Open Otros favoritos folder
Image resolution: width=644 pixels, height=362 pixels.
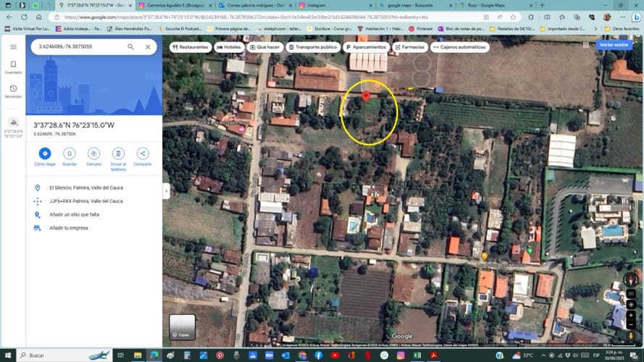point(622,29)
